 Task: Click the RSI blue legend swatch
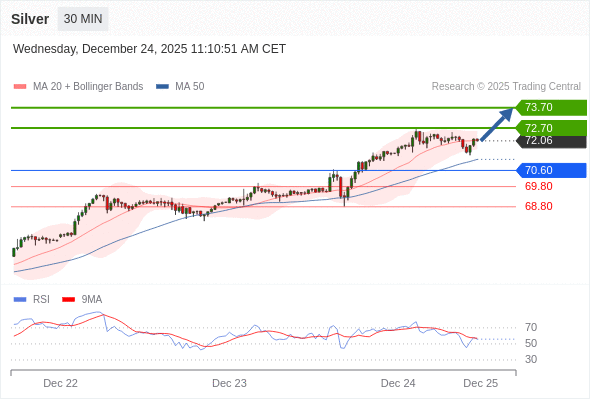tap(20, 300)
